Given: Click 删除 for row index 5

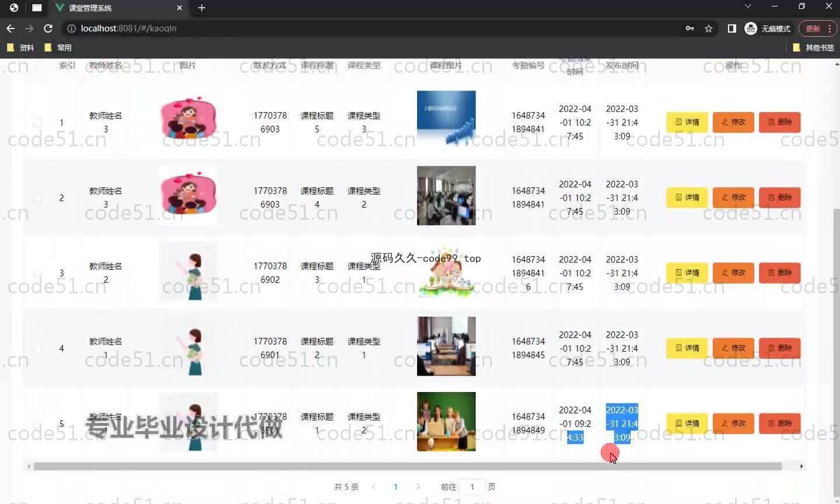Looking at the screenshot, I should [779, 423].
